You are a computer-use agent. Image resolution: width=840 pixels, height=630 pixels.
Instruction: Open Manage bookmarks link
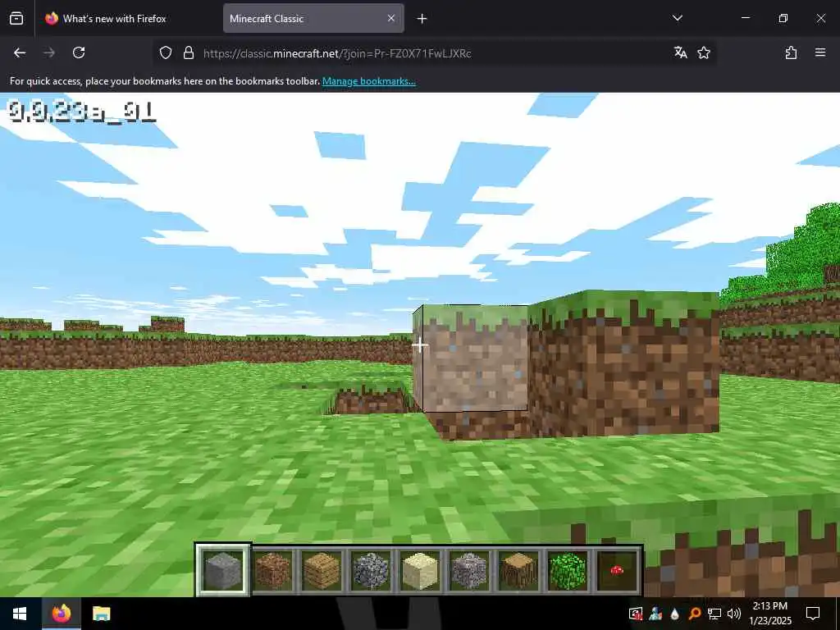coord(369,81)
